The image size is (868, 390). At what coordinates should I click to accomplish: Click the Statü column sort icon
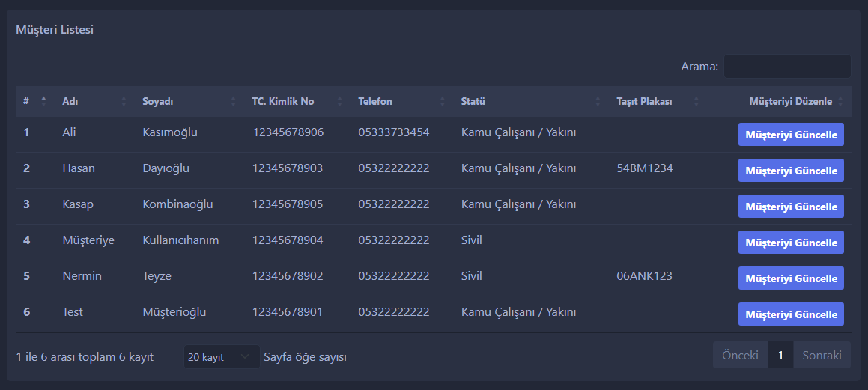click(598, 101)
